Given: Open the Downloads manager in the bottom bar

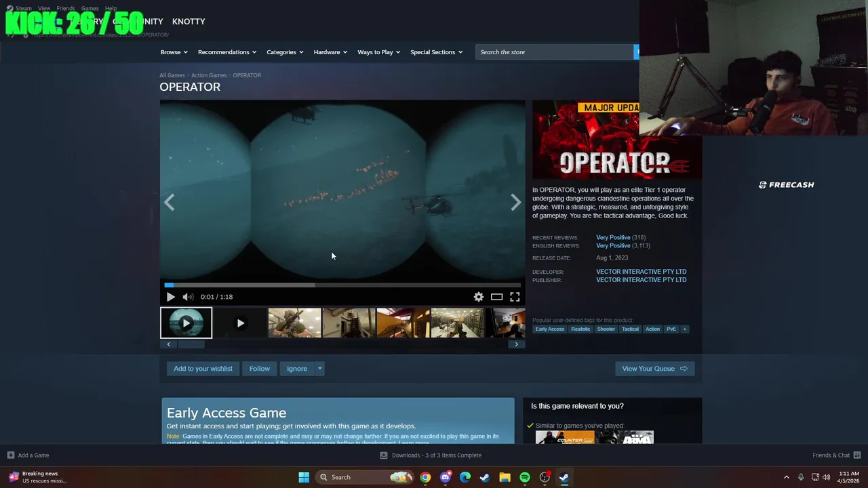Looking at the screenshot, I should (431, 455).
